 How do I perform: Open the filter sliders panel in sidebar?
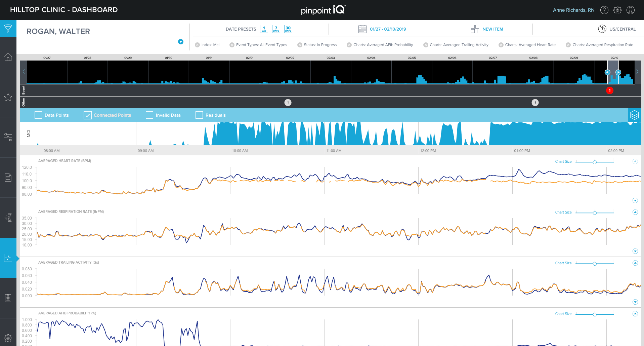click(8, 137)
